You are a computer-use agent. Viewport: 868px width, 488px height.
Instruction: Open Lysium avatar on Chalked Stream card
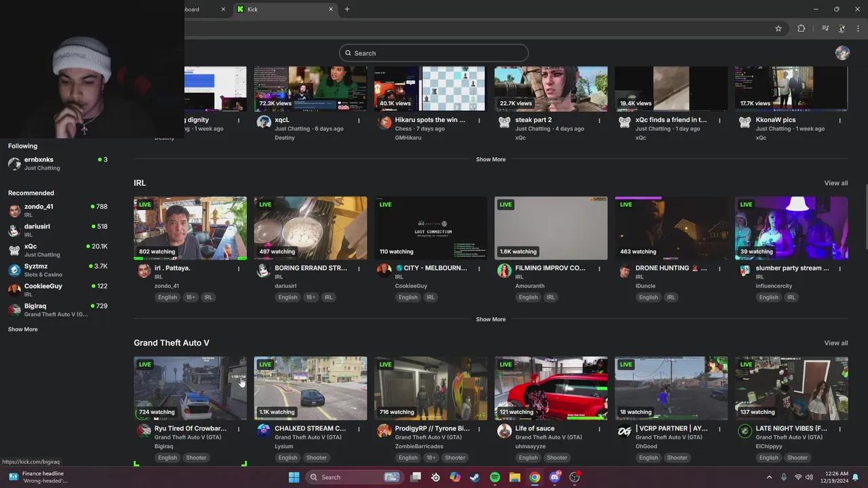tap(264, 431)
